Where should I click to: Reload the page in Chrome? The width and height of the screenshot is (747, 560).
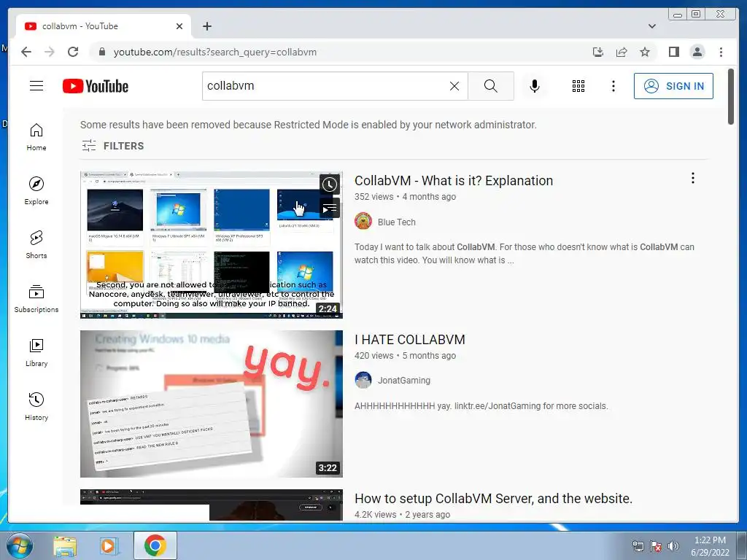(73, 52)
